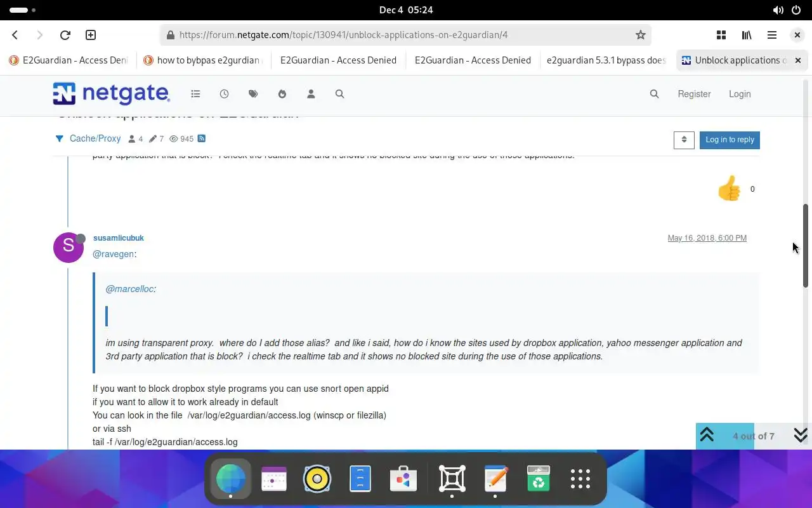
Task: Open susamlicubuk's profile link
Action: pos(119,238)
